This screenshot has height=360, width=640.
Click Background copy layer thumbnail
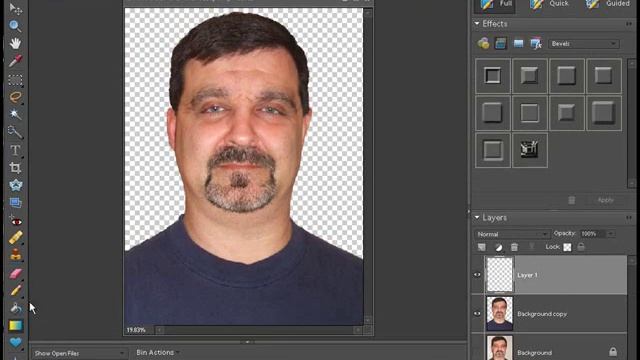pyautogui.click(x=500, y=313)
